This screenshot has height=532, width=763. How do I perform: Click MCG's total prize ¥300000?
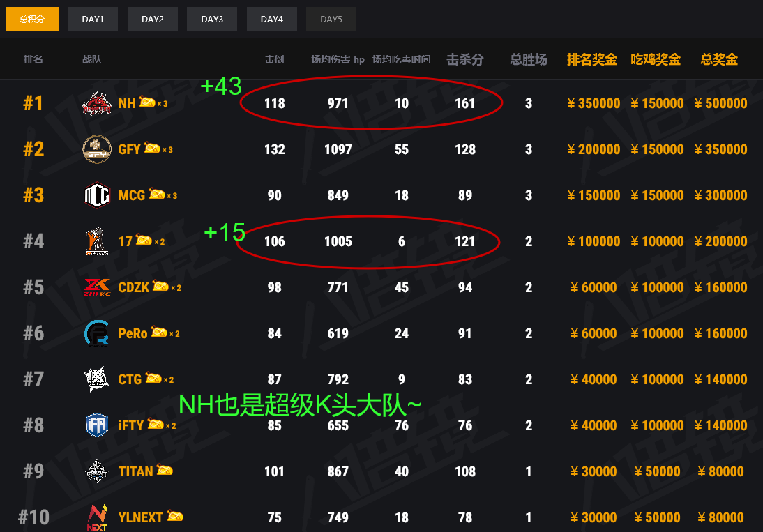tap(720, 195)
